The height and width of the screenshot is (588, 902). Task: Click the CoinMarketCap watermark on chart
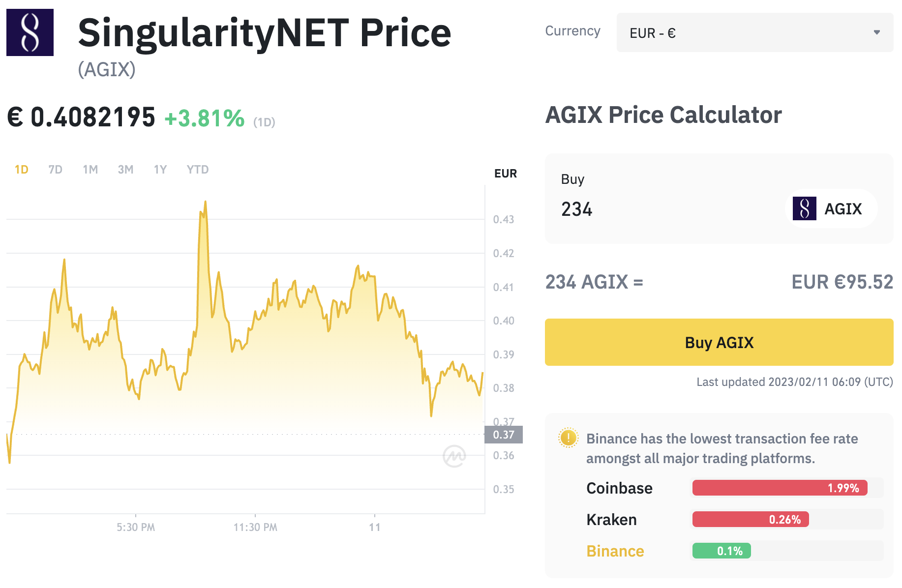[x=454, y=456]
